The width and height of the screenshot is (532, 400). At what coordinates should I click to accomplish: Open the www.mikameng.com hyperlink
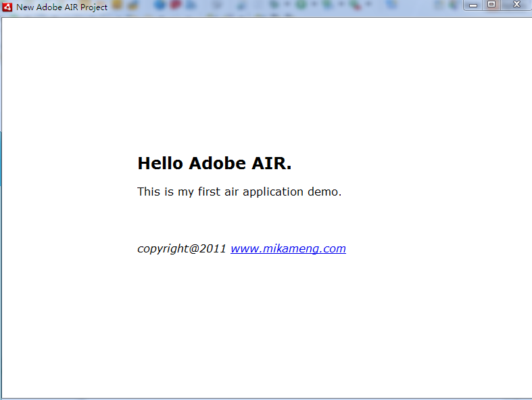point(288,249)
